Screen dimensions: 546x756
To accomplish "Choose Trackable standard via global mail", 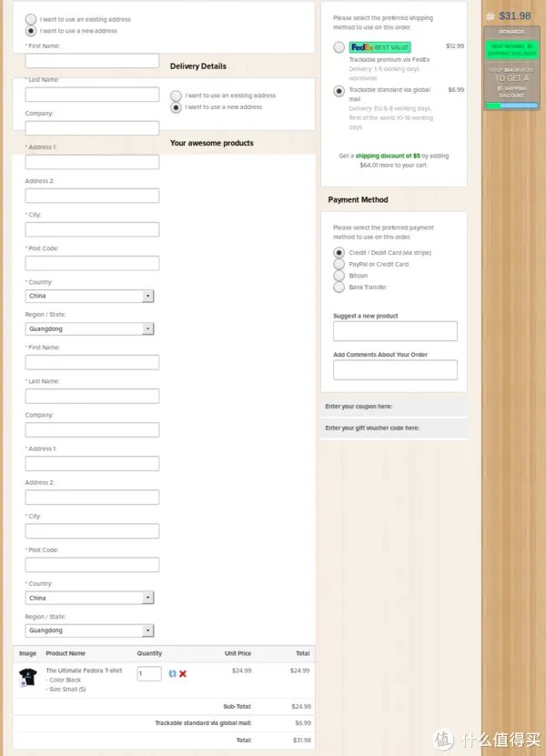I will 339,91.
